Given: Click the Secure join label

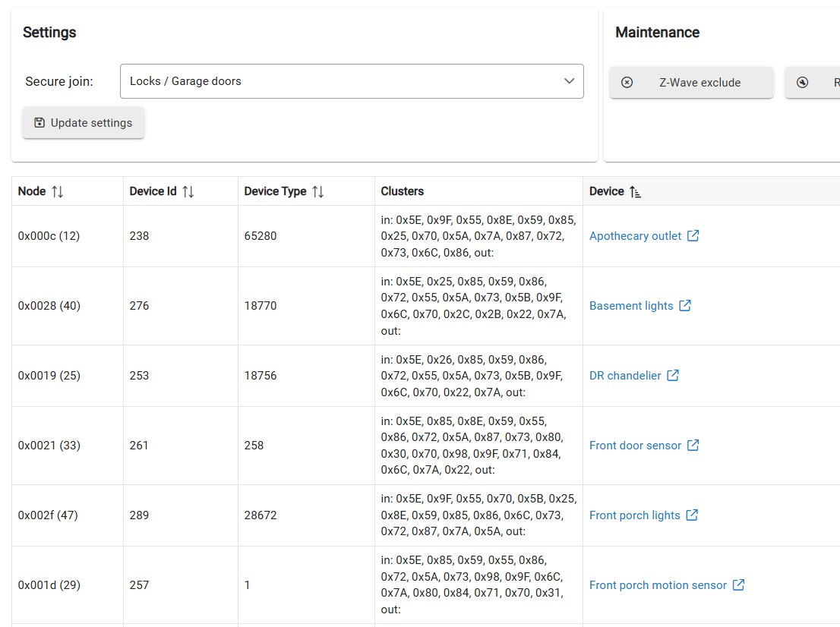Looking at the screenshot, I should [59, 81].
